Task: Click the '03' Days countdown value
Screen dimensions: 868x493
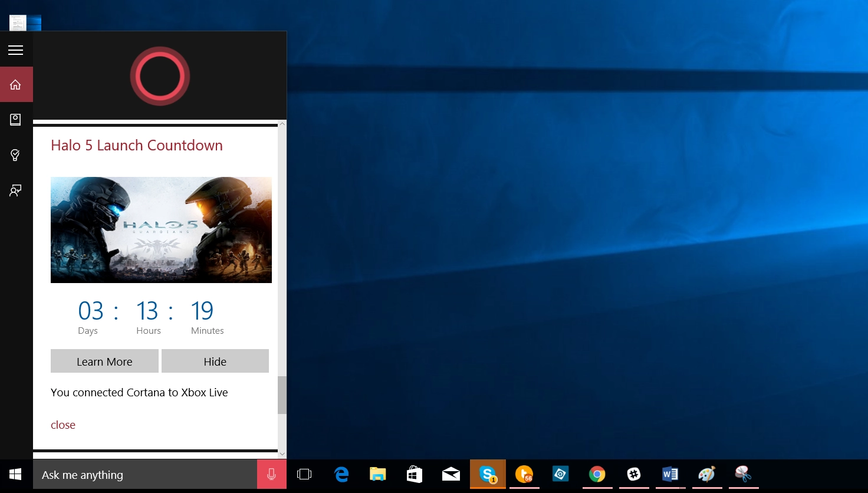Action: (x=91, y=311)
